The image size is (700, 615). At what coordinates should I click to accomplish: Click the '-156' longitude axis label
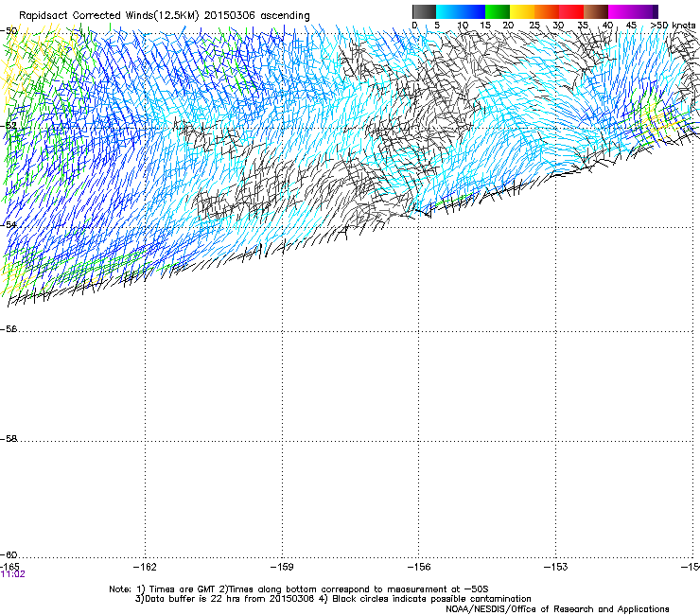pos(419,567)
